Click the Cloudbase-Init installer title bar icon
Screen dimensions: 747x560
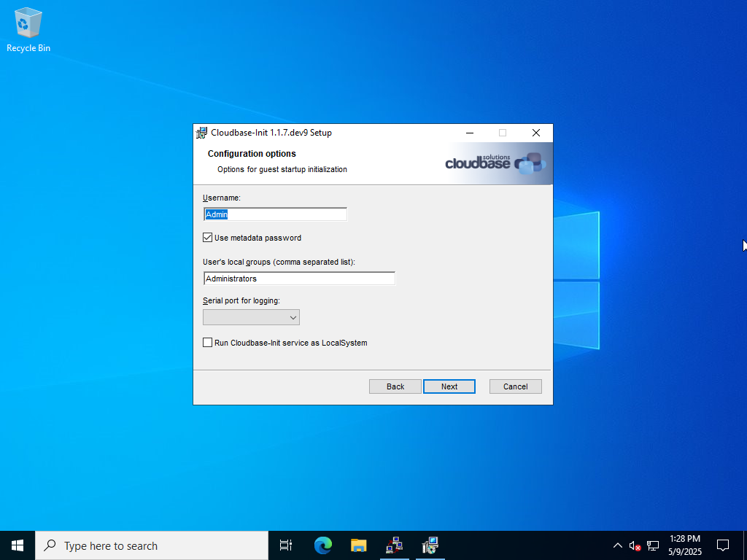[202, 133]
